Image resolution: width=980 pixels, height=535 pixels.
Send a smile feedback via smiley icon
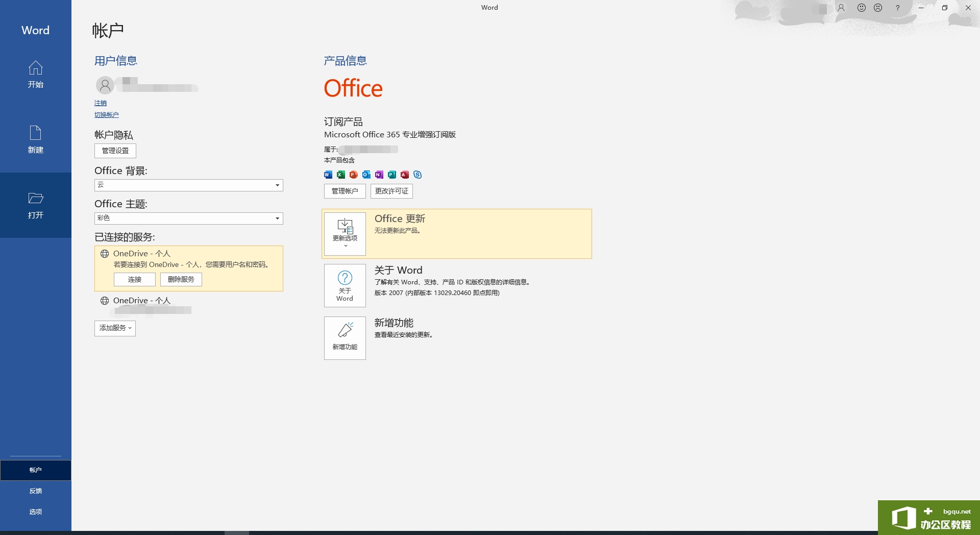(862, 8)
